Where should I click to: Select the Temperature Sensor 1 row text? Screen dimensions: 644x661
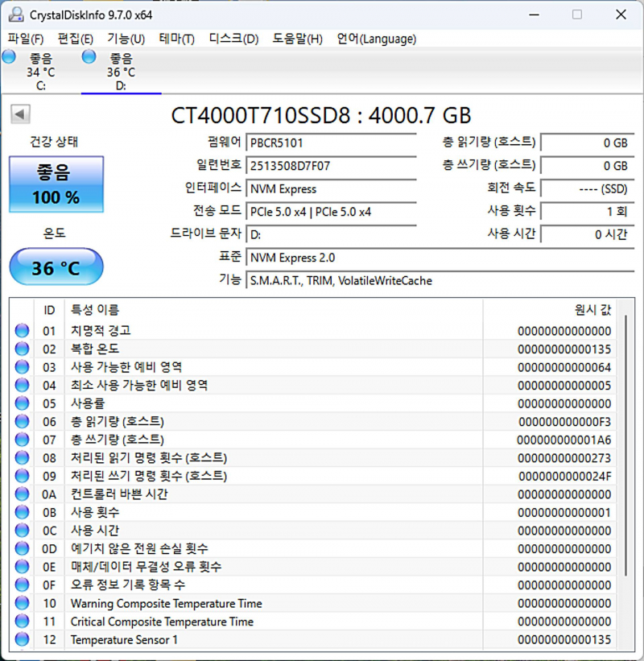click(x=124, y=639)
